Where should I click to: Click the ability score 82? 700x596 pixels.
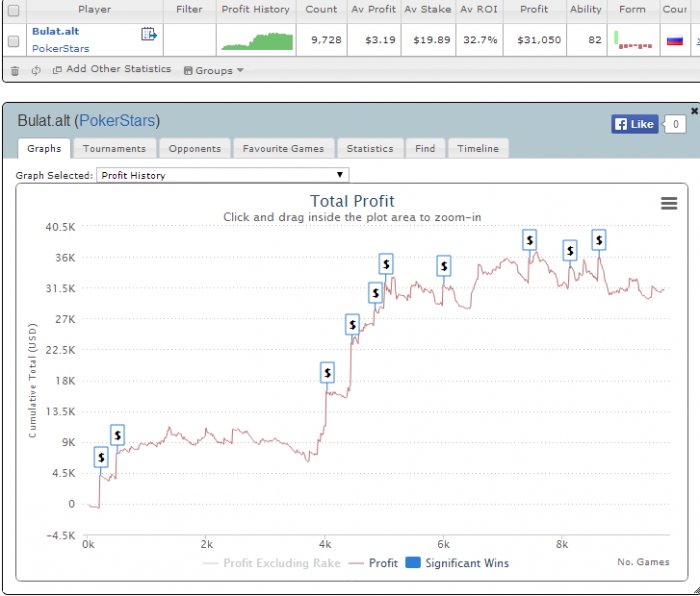(x=595, y=40)
